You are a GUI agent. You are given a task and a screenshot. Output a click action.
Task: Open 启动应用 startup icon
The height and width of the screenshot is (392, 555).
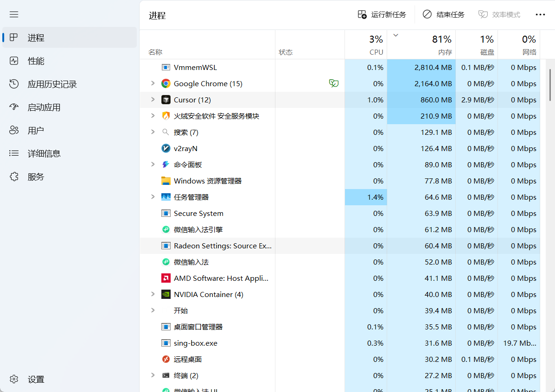(x=14, y=107)
